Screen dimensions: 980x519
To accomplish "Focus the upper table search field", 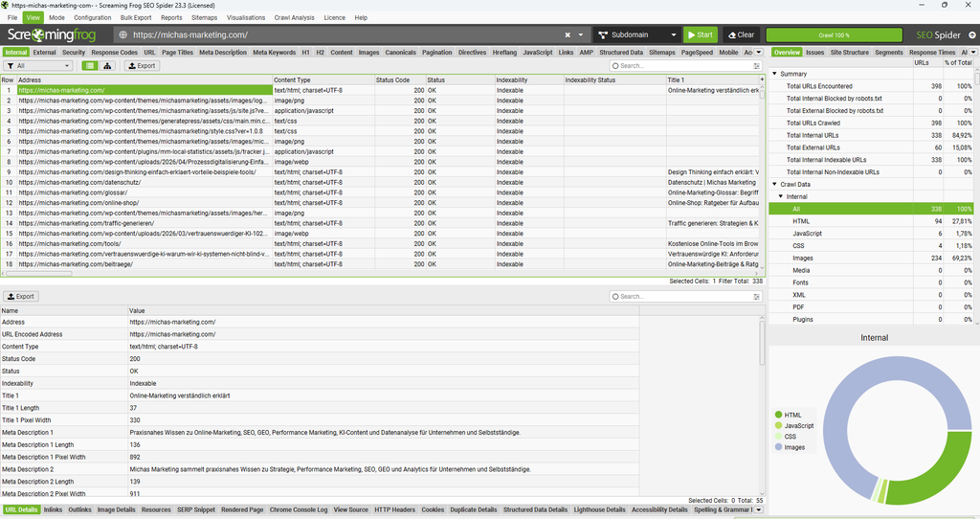I will click(680, 66).
